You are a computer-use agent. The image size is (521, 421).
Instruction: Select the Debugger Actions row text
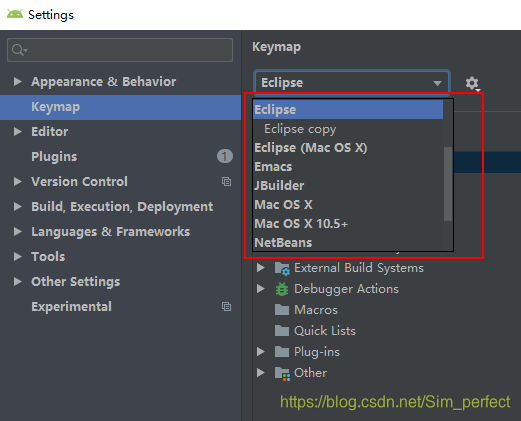click(346, 289)
